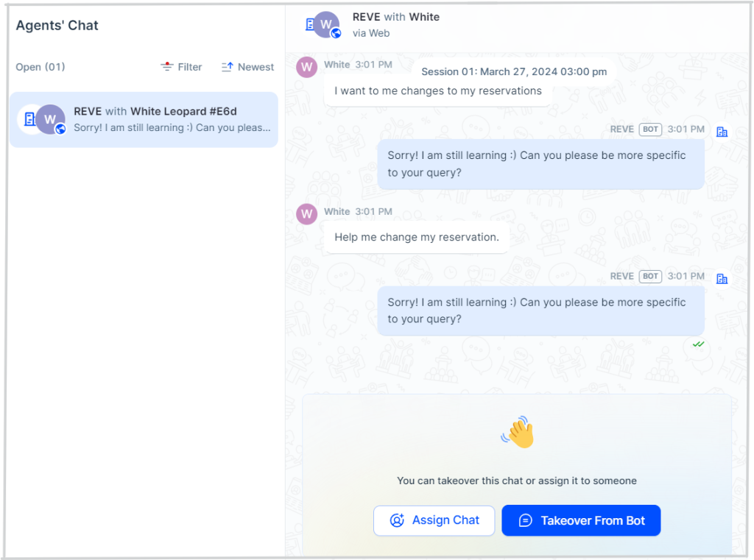Image resolution: width=754 pixels, height=560 pixels.
Task: Click the building icon beside second bot reply
Action: pyautogui.click(x=722, y=278)
